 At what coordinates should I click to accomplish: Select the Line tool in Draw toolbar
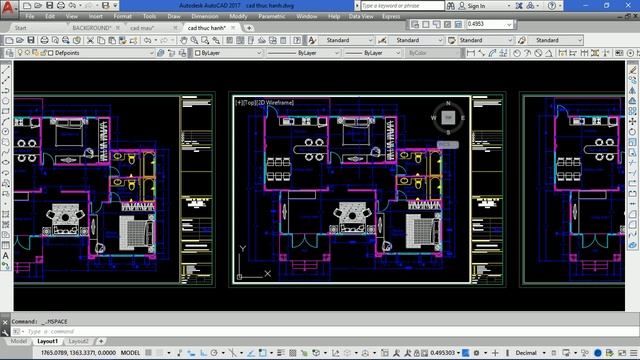6,70
